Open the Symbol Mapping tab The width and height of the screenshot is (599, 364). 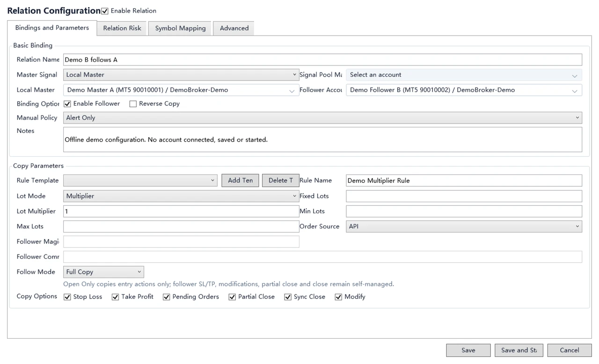180,28
